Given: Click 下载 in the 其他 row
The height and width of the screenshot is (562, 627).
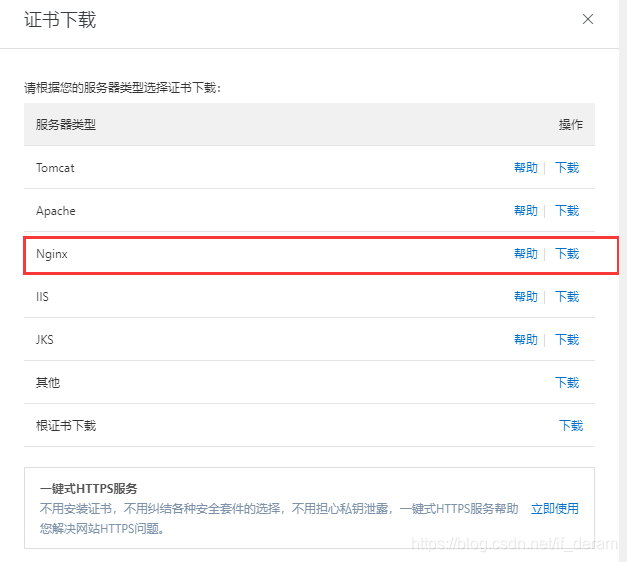Looking at the screenshot, I should [x=567, y=382].
